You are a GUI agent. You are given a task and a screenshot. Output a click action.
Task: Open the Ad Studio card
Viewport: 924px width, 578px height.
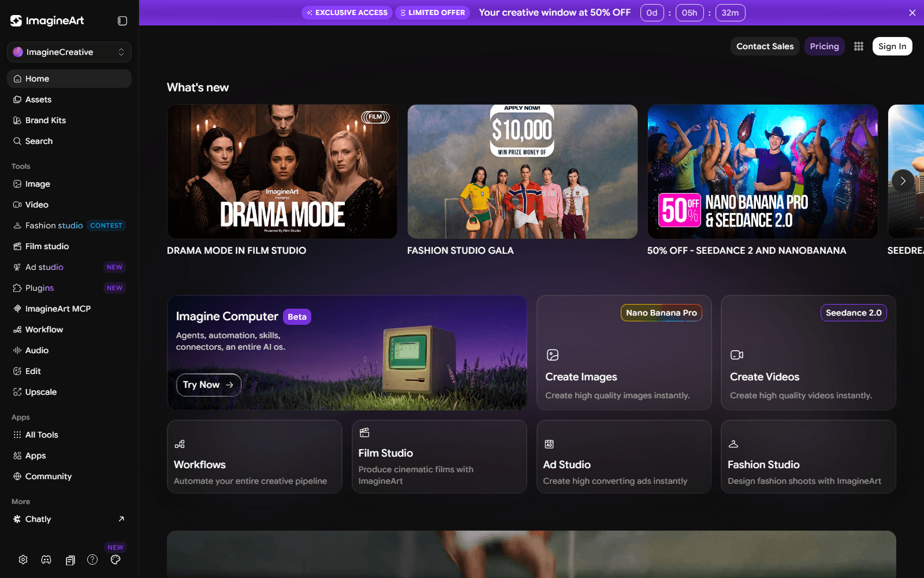coord(624,457)
